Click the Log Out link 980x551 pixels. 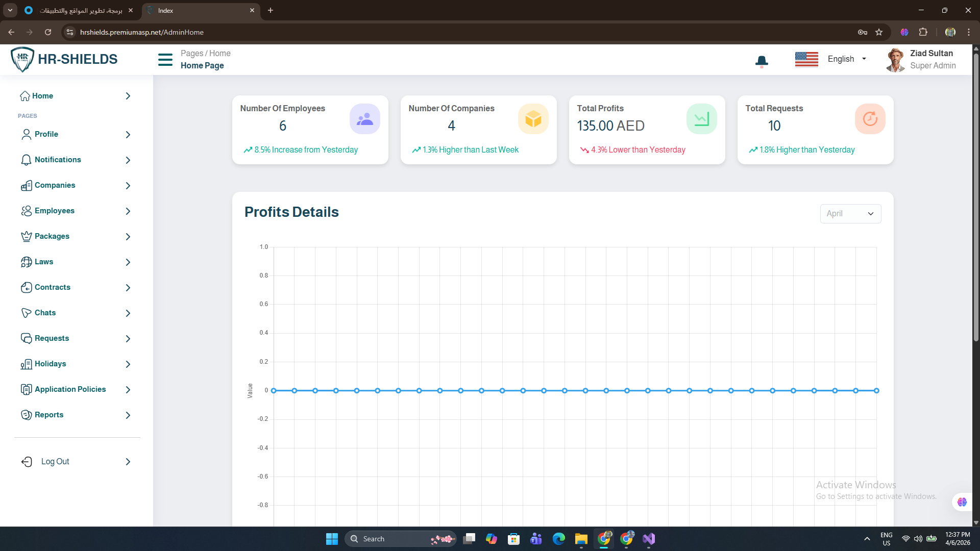[x=55, y=462]
